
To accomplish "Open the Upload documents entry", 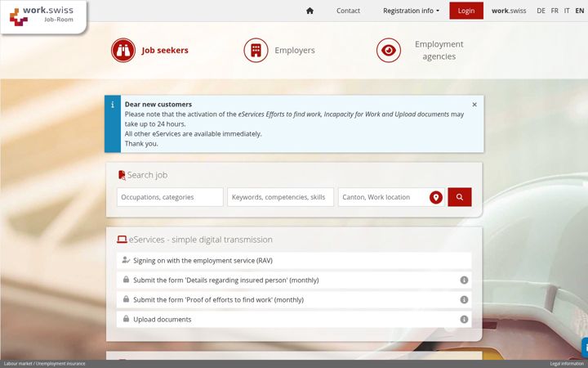I will click(x=294, y=319).
